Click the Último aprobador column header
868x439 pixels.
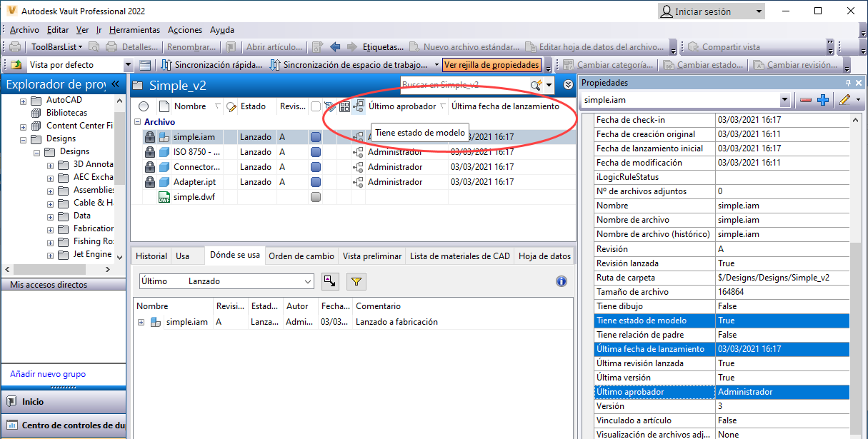point(406,106)
